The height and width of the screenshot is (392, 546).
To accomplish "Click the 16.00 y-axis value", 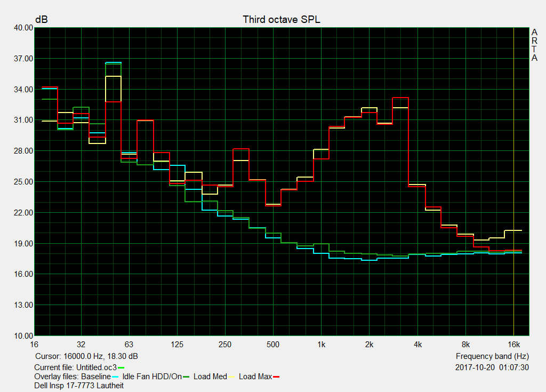I will [x=23, y=274].
